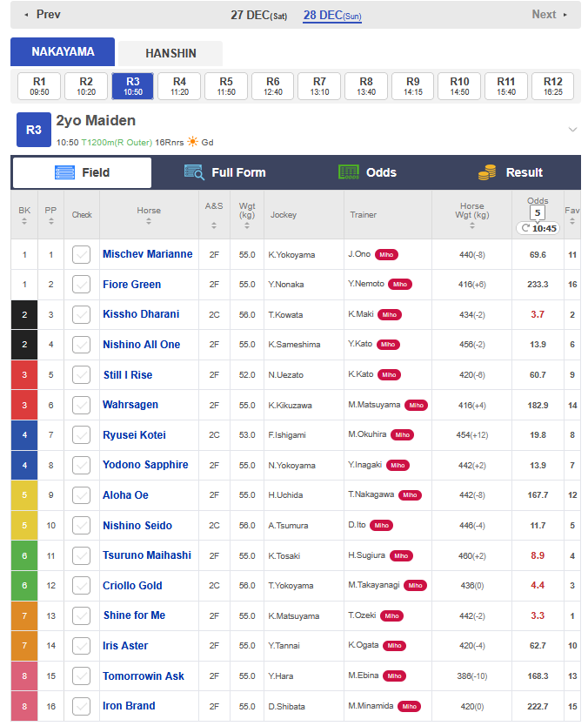Open race R5 11:50
Image resolution: width=588 pixels, height=726 pixels.
point(226,86)
